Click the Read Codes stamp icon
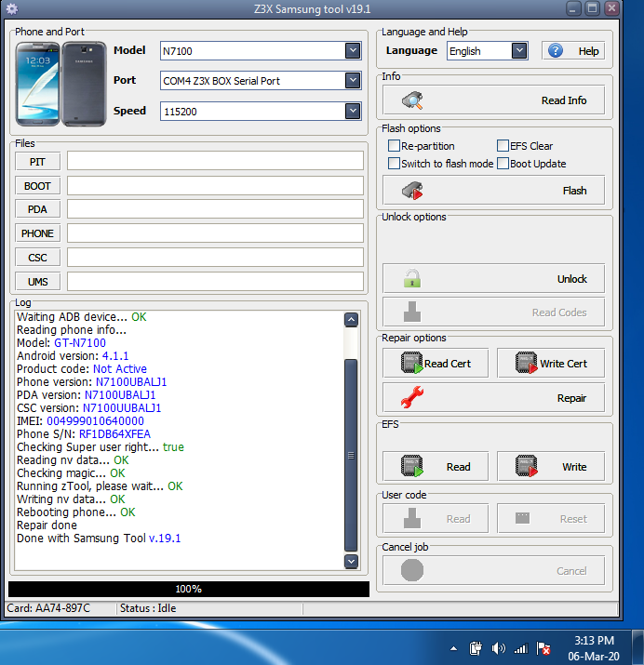644x665 pixels. tap(412, 312)
